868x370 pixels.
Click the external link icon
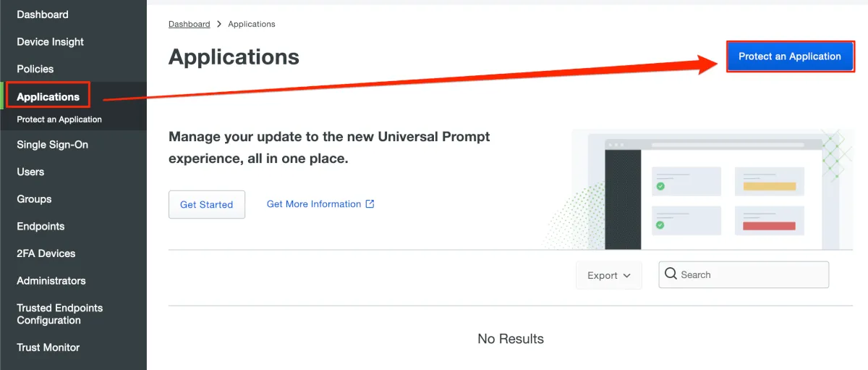[x=370, y=204]
